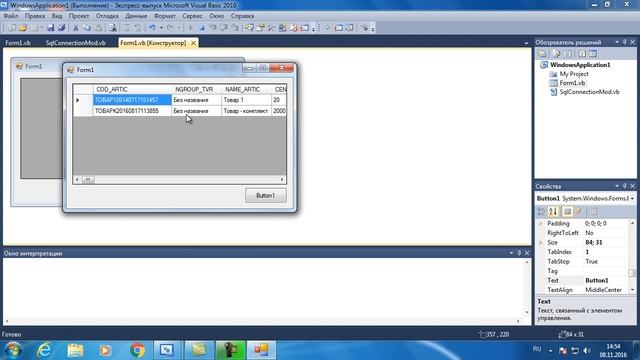
Task: Open the Проект menu
Action: pos(79,16)
